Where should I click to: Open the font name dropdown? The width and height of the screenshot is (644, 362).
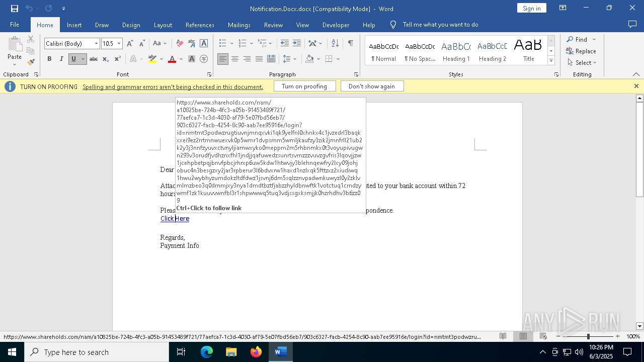click(96, 44)
